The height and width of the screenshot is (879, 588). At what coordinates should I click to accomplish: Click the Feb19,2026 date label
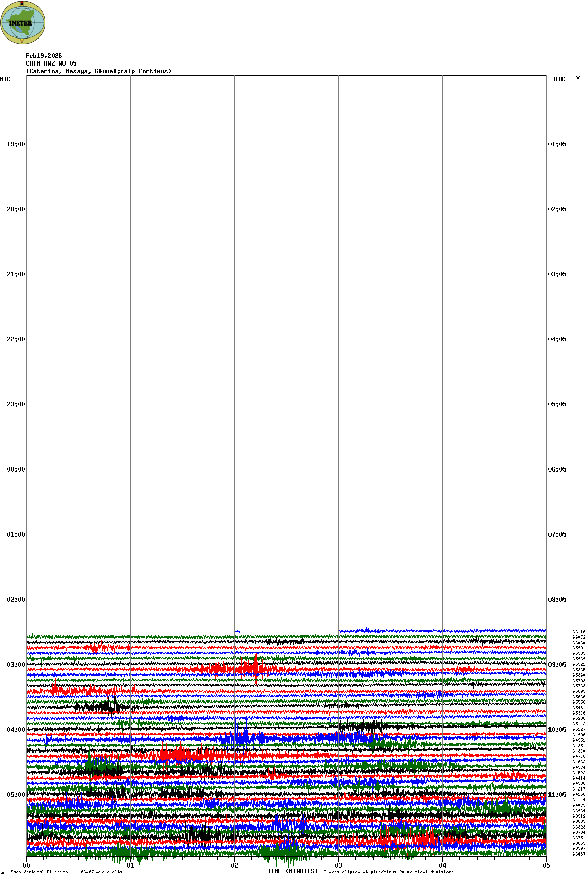[x=44, y=56]
